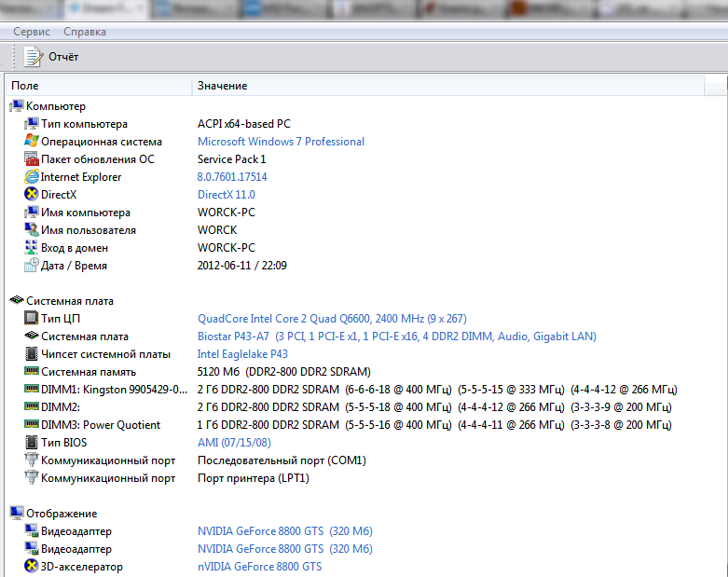The width and height of the screenshot is (728, 577).
Task: Click the DIMM2 memory icon
Action: (x=32, y=406)
